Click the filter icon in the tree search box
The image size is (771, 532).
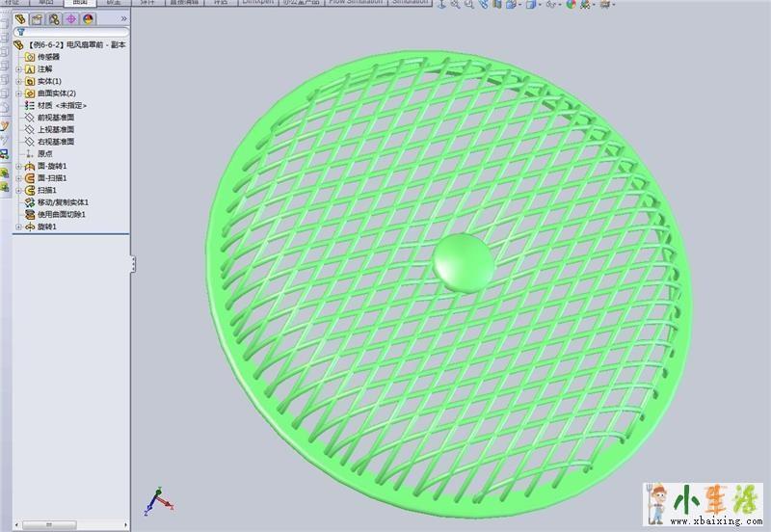tap(19, 32)
